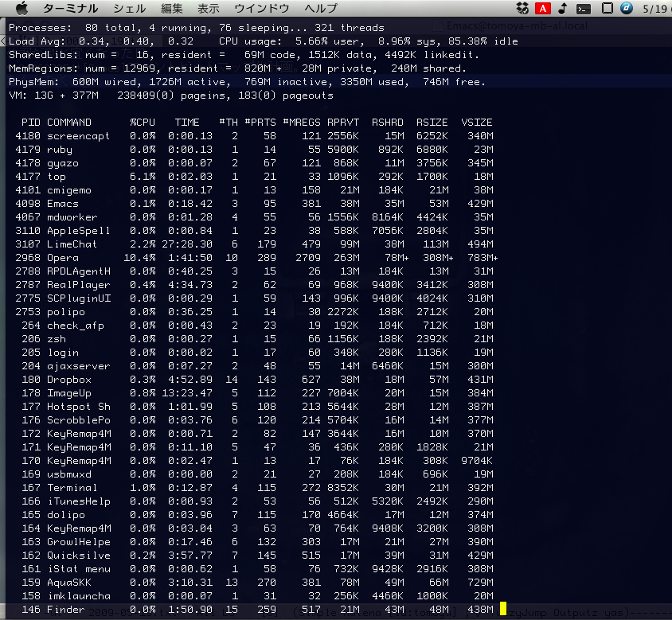
Task: Click the terminal prompt menu bar icon
Action: pos(584,8)
